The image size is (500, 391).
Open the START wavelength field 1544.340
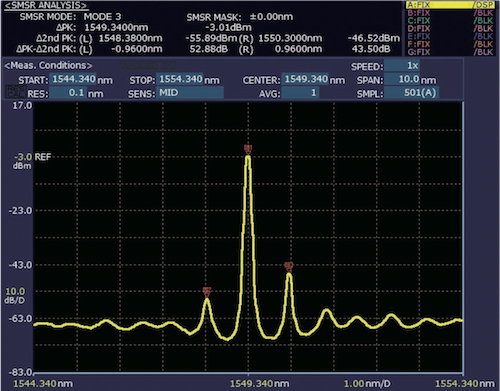click(73, 79)
